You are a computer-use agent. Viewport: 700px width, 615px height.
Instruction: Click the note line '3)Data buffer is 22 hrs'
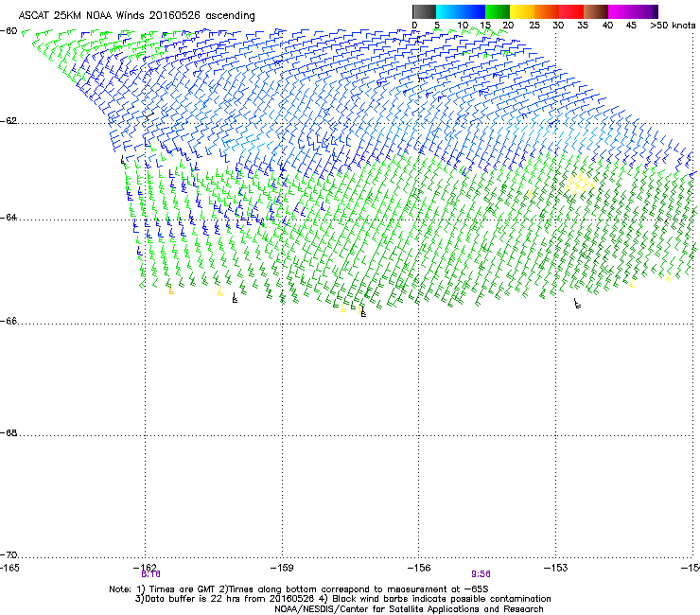342,599
